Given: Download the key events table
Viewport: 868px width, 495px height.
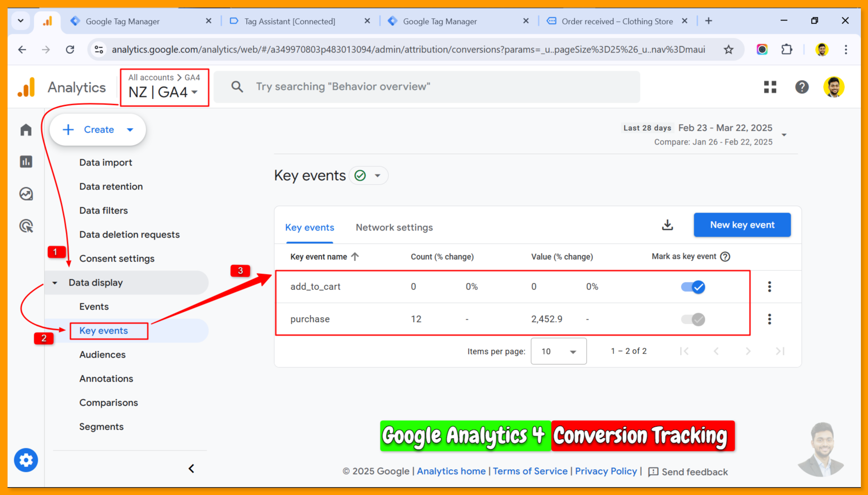Looking at the screenshot, I should pyautogui.click(x=667, y=225).
